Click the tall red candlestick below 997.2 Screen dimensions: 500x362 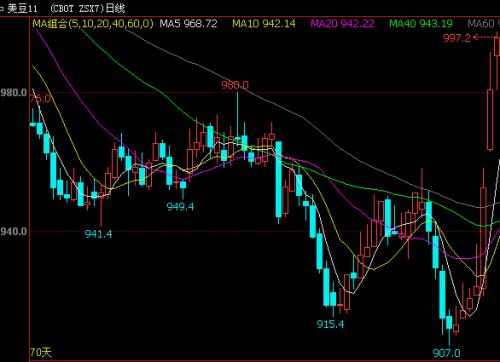(490, 119)
